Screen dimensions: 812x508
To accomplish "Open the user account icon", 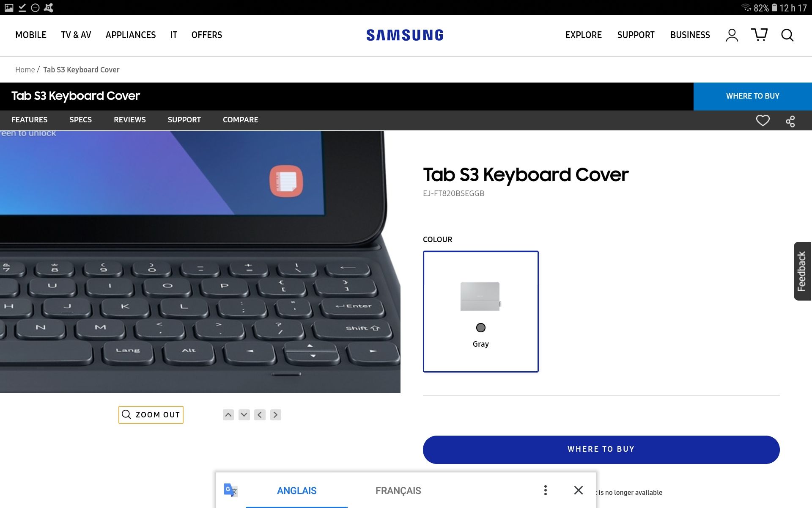I will [732, 35].
